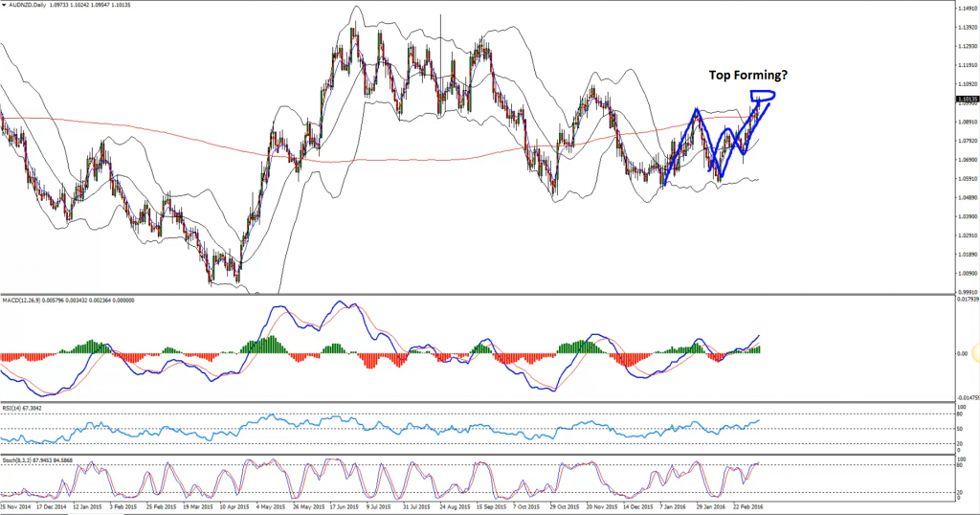Click the AUDNZD,Daily chart title text
Viewport: 980px width, 515px height.
pyautogui.click(x=26, y=5)
